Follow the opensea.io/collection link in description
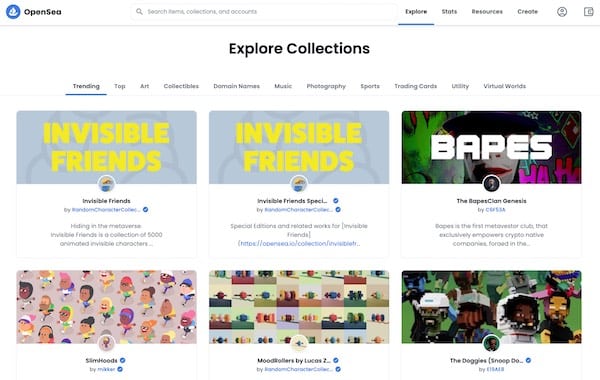Viewport: 600px width, 380px height. point(299,243)
